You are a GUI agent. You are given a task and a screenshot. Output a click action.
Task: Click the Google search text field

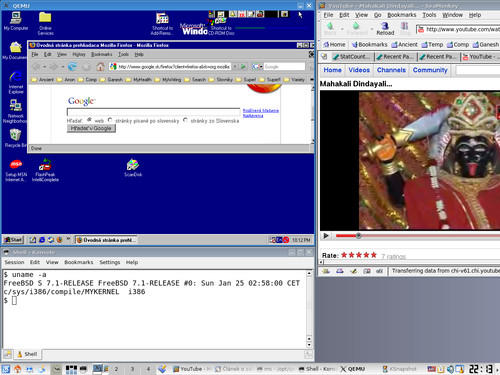[x=153, y=112]
